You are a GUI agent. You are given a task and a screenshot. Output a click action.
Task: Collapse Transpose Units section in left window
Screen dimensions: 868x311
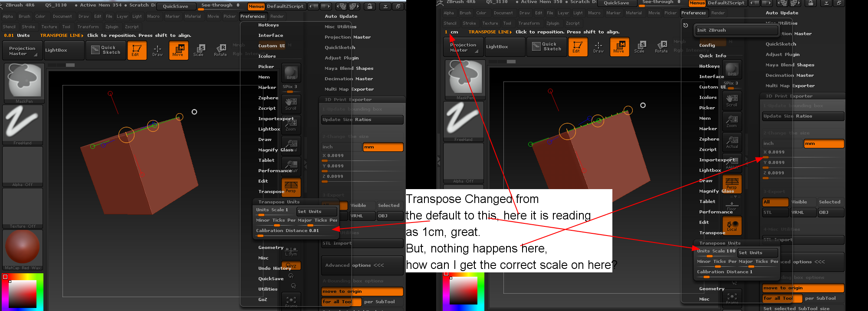(279, 202)
